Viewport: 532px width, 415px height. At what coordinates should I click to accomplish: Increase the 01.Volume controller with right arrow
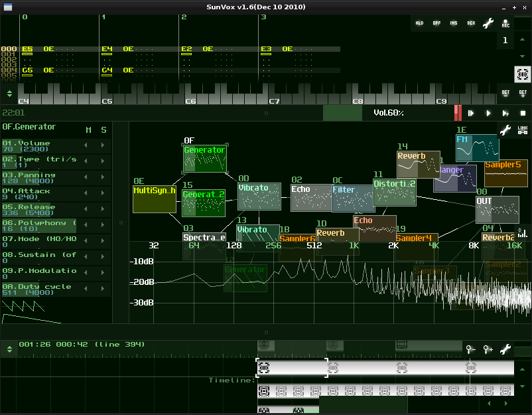tap(103, 145)
